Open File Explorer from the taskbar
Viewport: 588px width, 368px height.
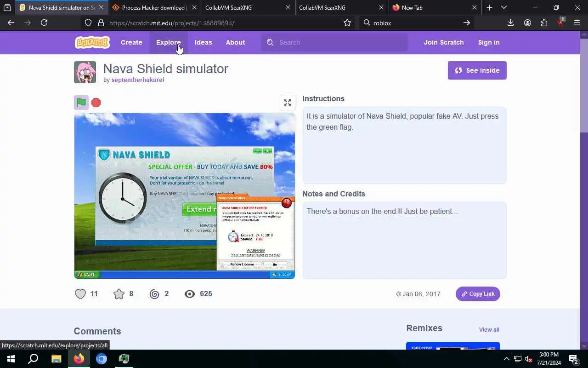tap(56, 359)
